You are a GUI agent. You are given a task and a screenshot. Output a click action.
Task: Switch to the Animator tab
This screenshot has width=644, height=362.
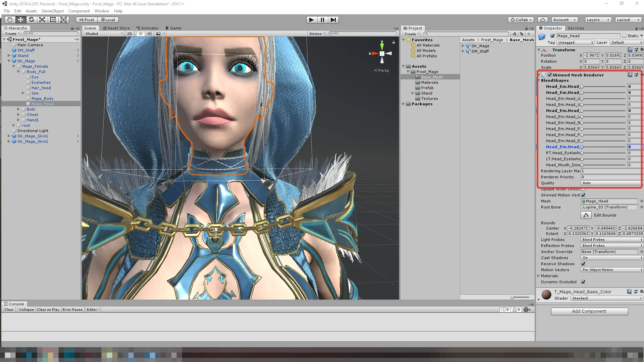point(147,28)
